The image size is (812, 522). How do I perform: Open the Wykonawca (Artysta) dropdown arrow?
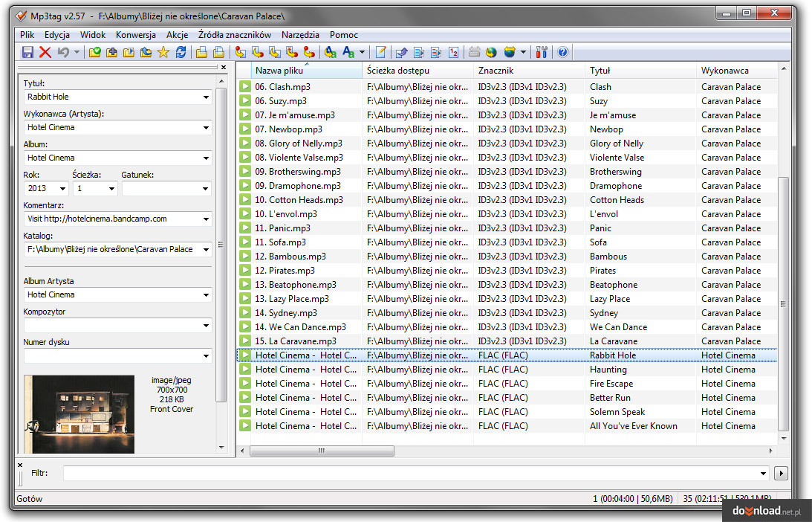[x=206, y=127]
